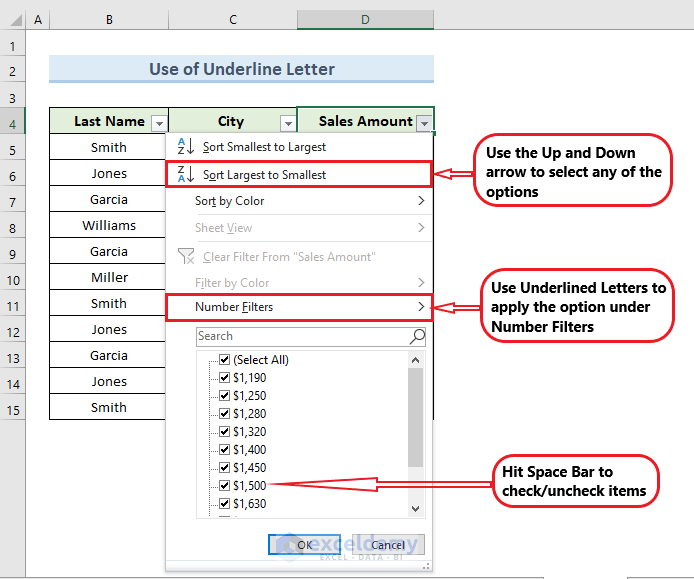Expand the Number Filters submenu arrow

[x=421, y=306]
